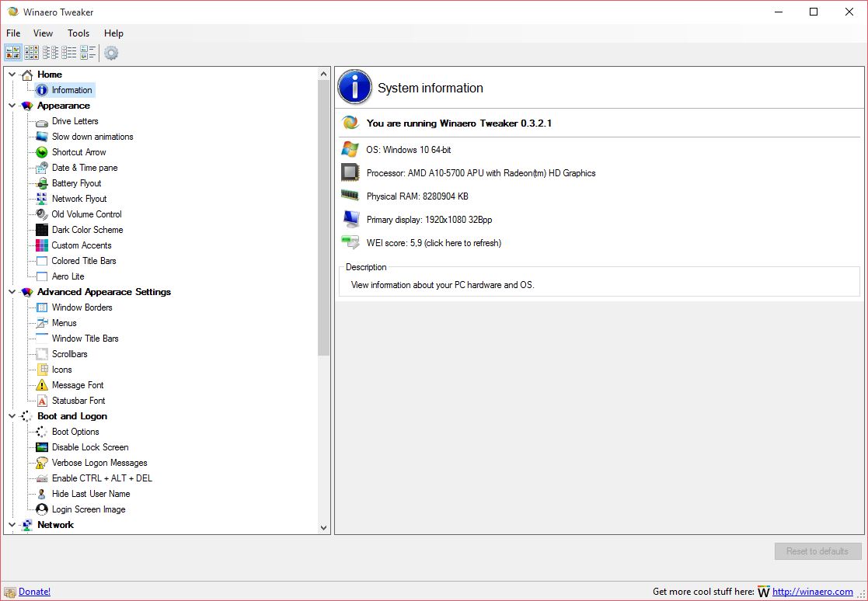This screenshot has height=601, width=868.
Task: Open the http://winaero.com link
Action: pos(813,592)
